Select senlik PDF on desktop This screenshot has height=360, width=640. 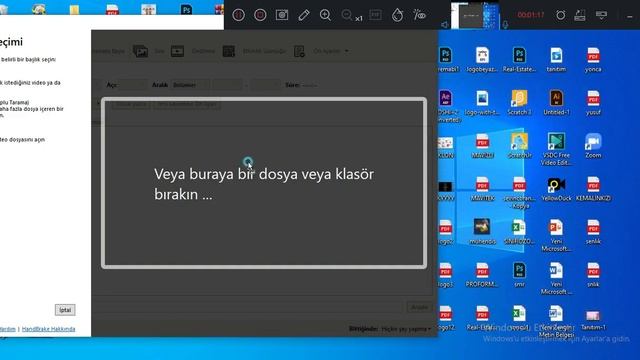(x=593, y=232)
